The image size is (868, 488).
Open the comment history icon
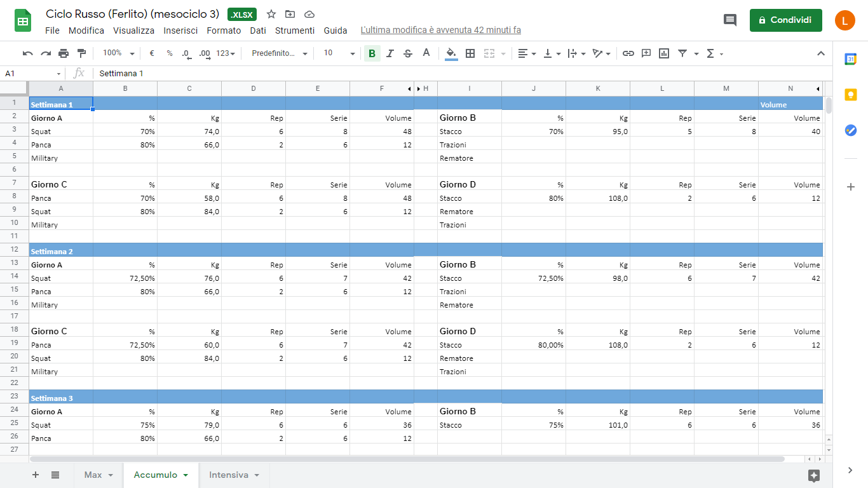(x=730, y=20)
